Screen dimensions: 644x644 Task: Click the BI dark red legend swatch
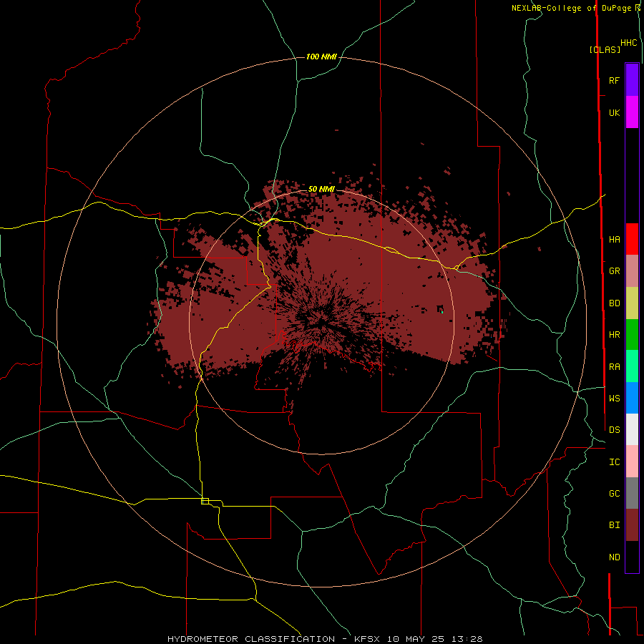[x=632, y=525]
